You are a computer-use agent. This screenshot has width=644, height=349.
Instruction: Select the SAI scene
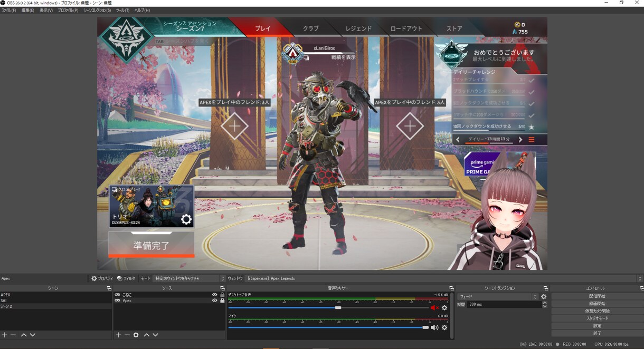[56, 300]
